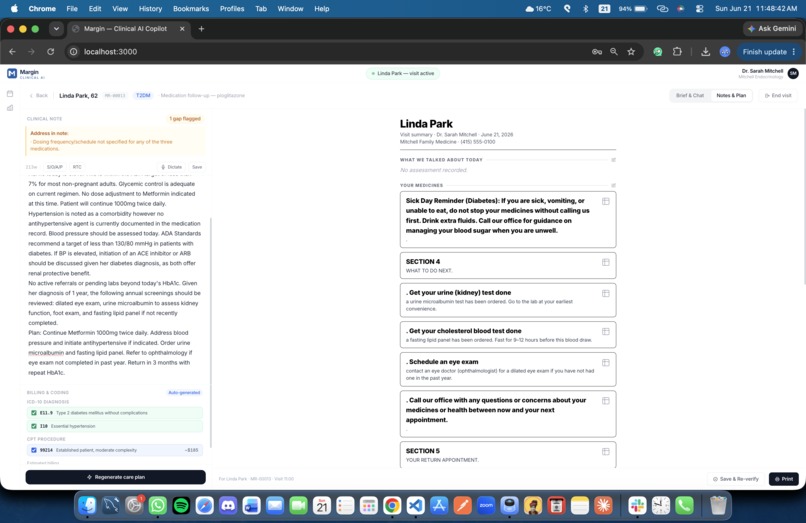Open WhatsApp from the Dock
Image resolution: width=806 pixels, height=523 pixels.
(158, 506)
